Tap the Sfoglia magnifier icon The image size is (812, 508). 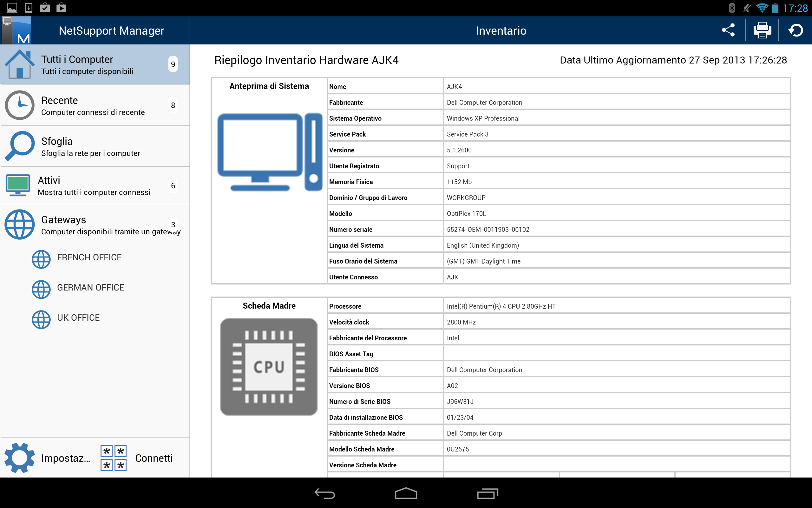click(19, 146)
